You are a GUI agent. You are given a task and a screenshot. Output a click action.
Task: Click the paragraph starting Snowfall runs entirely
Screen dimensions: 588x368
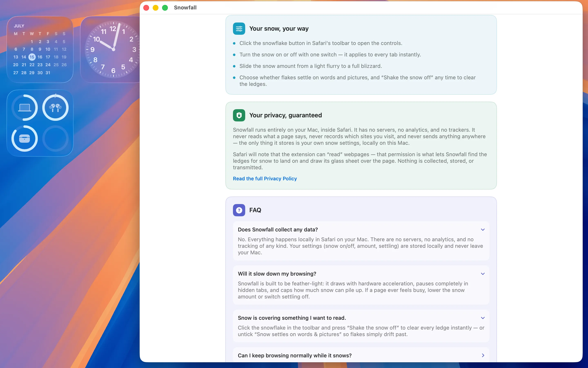coord(359,136)
